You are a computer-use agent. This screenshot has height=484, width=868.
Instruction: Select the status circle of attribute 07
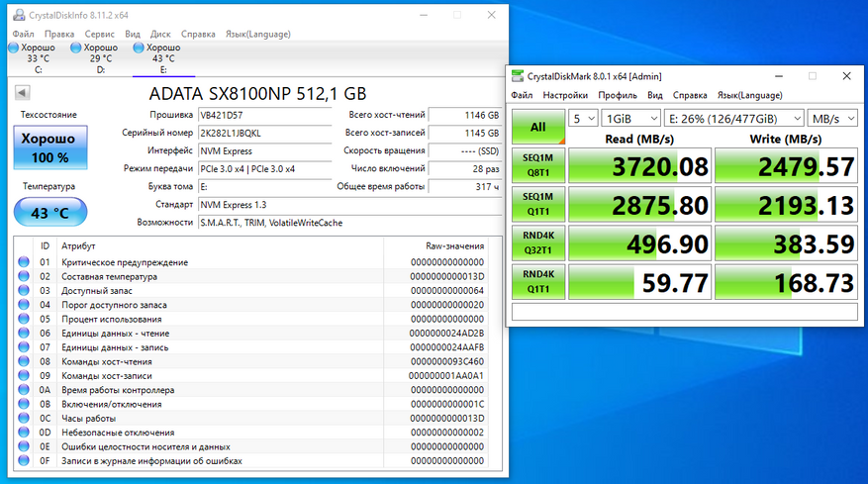coord(23,346)
